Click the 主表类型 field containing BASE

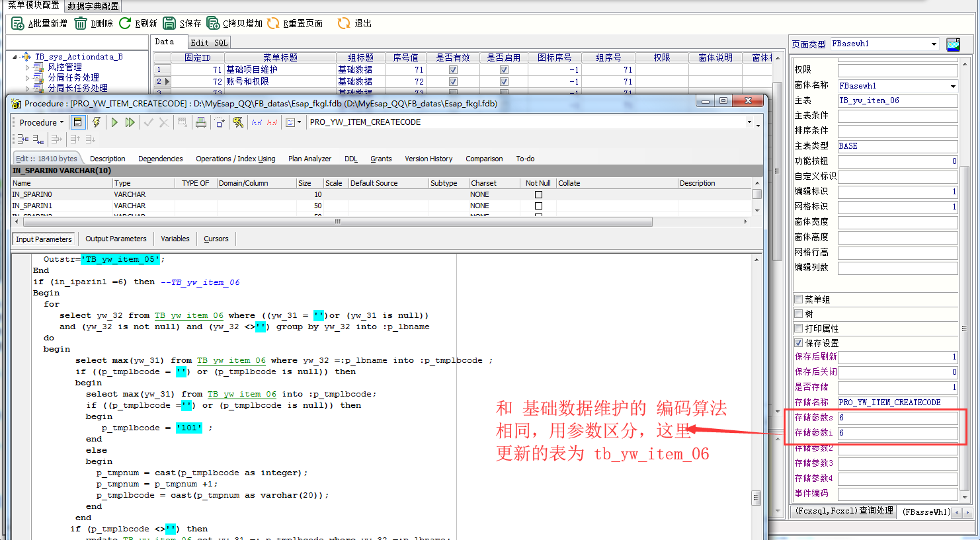(897, 146)
